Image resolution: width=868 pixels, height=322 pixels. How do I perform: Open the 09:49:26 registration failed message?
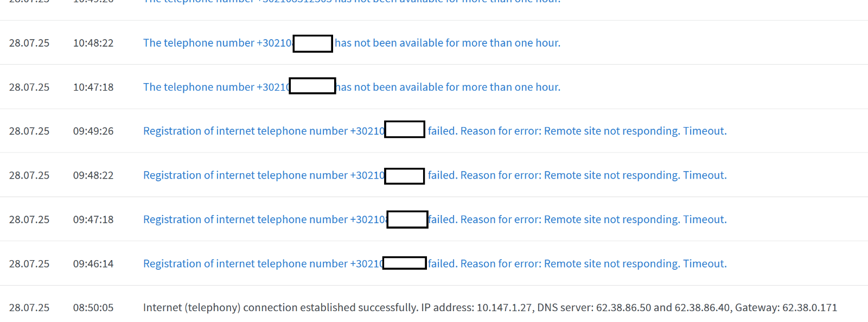[x=435, y=131]
